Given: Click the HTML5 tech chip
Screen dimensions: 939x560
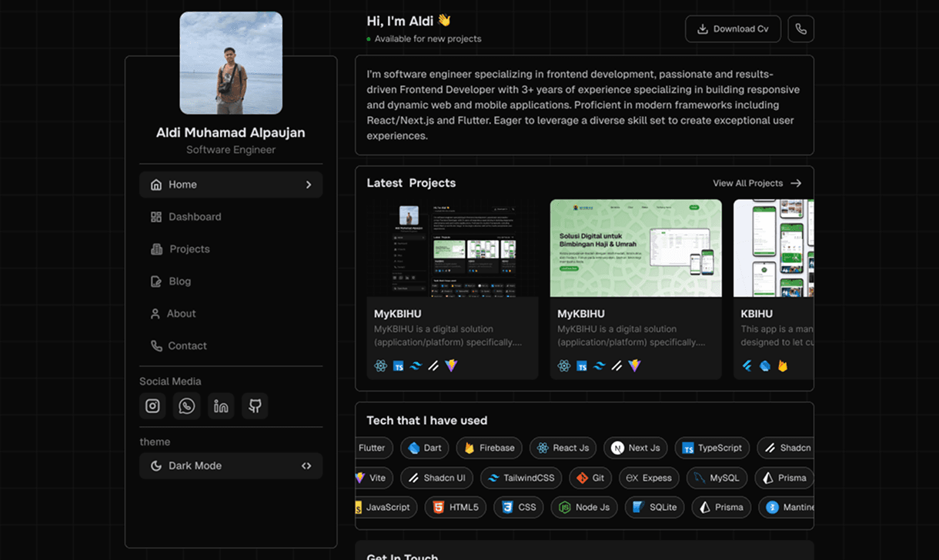Looking at the screenshot, I should click(456, 508).
